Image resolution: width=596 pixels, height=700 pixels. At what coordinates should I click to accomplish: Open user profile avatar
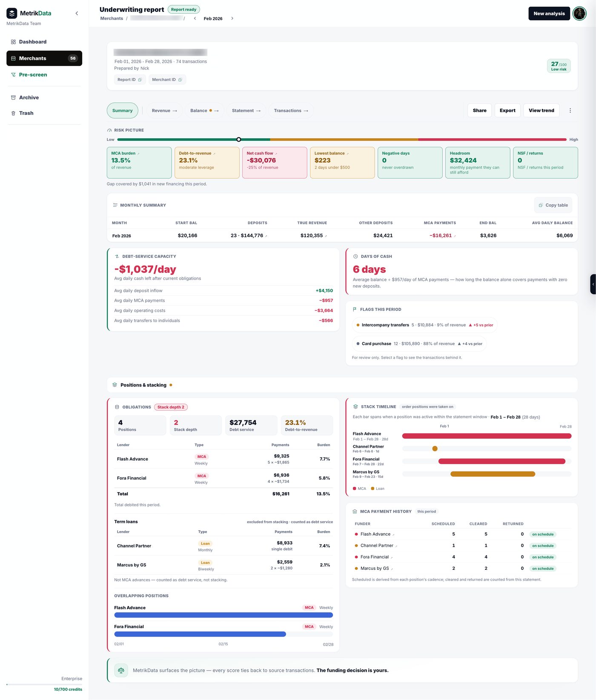pyautogui.click(x=579, y=13)
